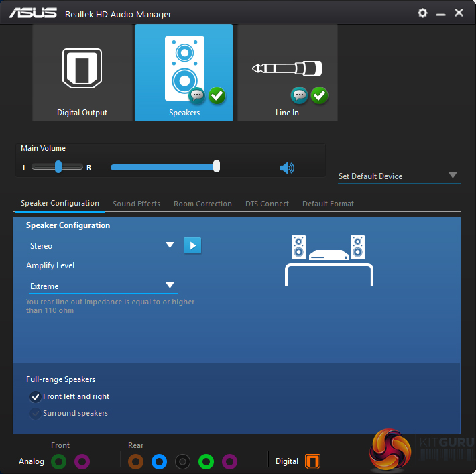This screenshot has height=474, width=476.
Task: Click the rear purple analog jack
Action: click(229, 461)
